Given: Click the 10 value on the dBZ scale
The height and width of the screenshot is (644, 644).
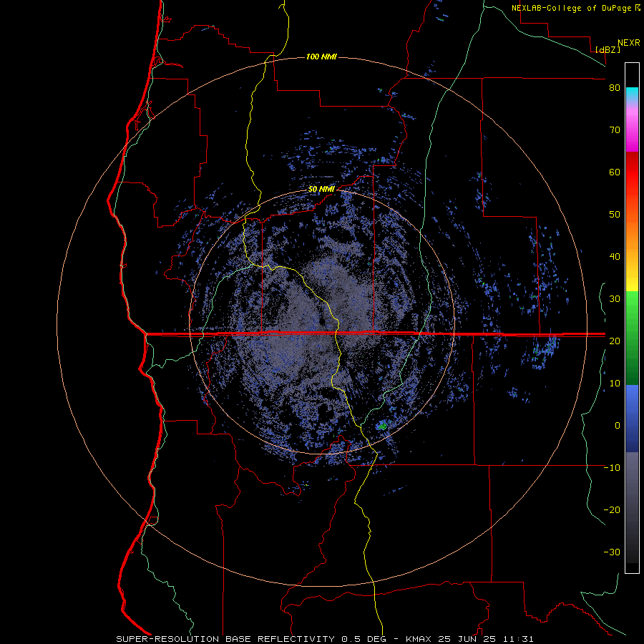Looking at the screenshot, I should (615, 384).
